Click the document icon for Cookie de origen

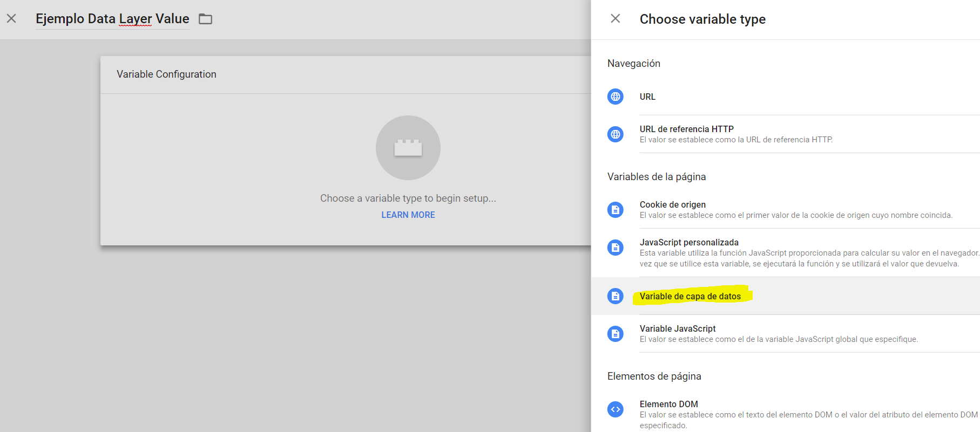click(x=616, y=210)
